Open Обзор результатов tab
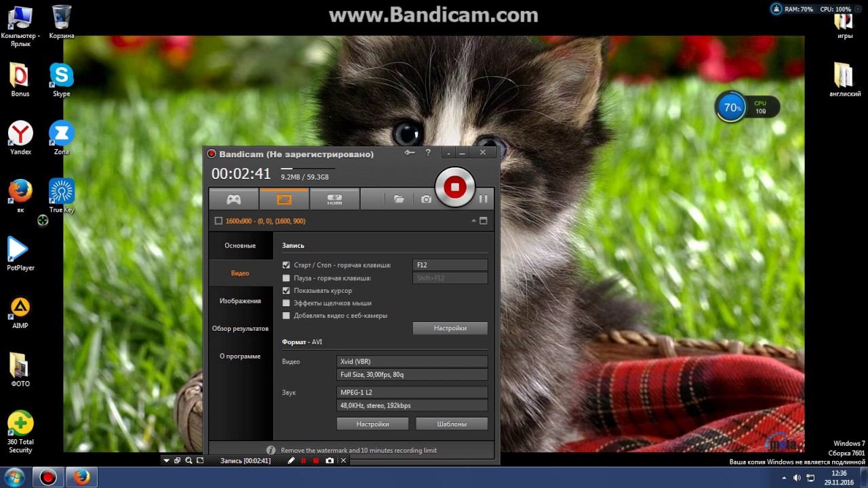 coord(240,329)
